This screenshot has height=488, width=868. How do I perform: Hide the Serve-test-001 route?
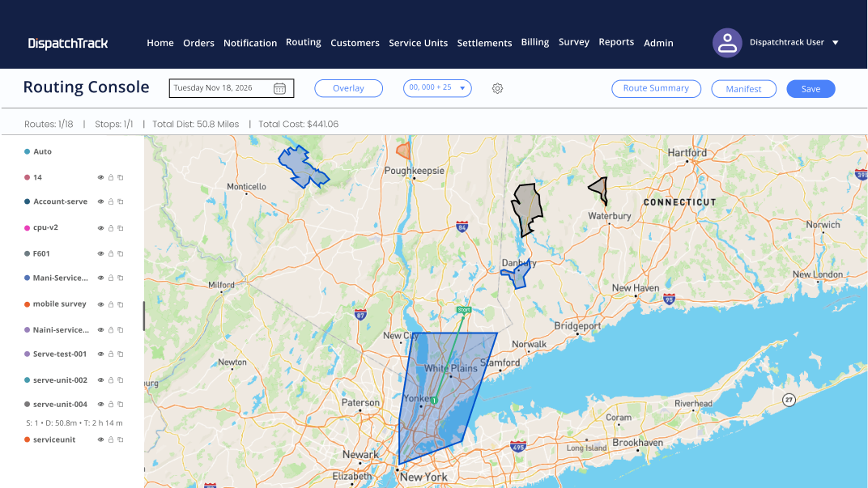point(100,354)
